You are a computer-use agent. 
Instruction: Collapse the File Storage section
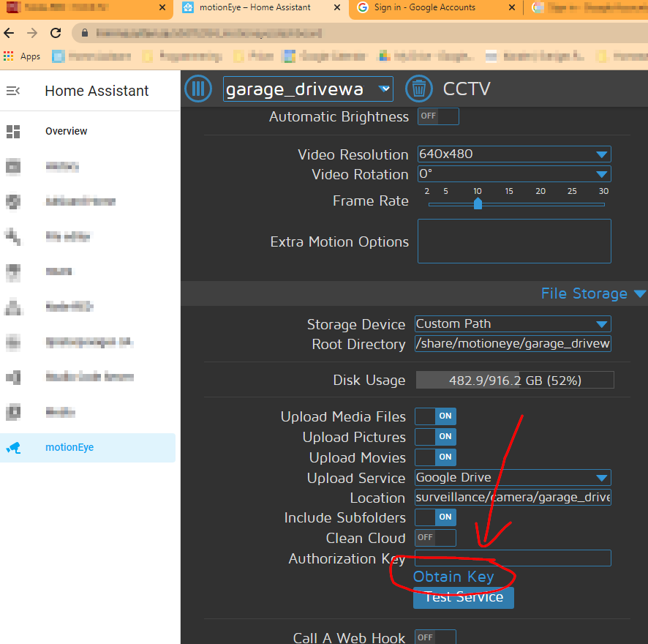tap(641, 293)
